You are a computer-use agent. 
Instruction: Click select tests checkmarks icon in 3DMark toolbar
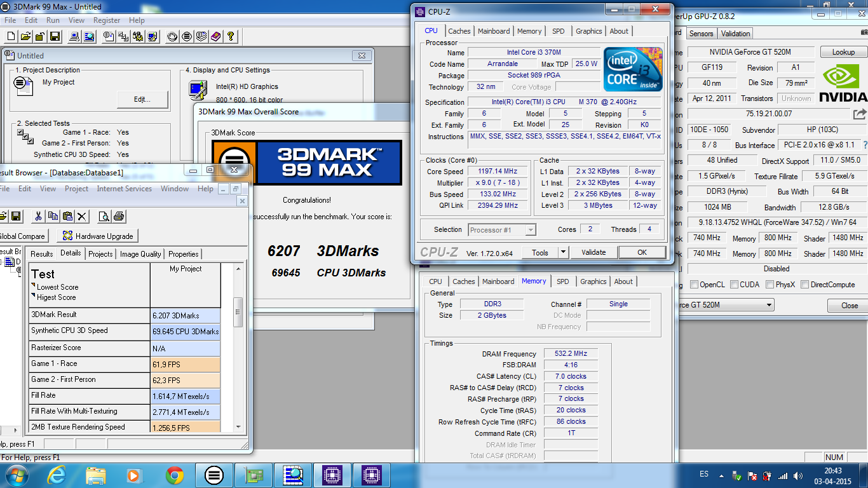click(x=123, y=37)
